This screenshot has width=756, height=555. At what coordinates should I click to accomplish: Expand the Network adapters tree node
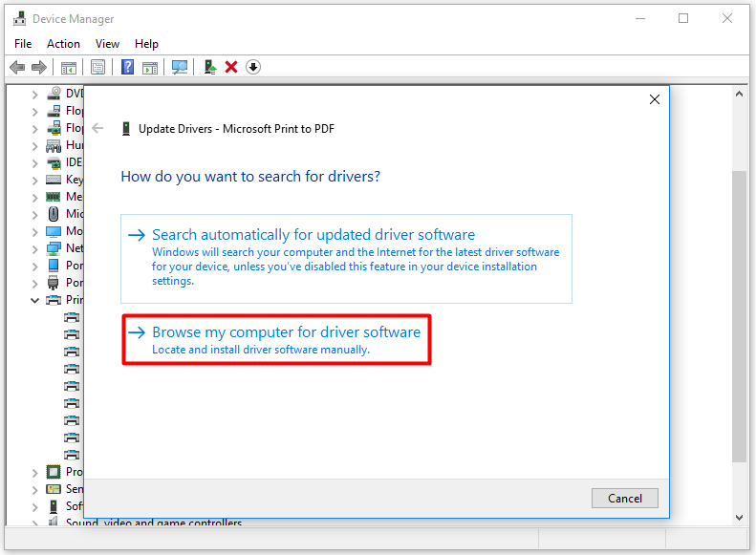35,248
